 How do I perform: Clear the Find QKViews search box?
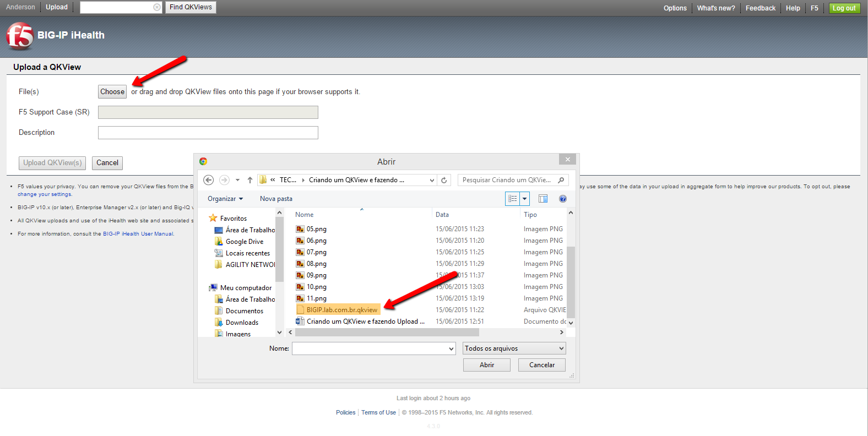pyautogui.click(x=157, y=7)
